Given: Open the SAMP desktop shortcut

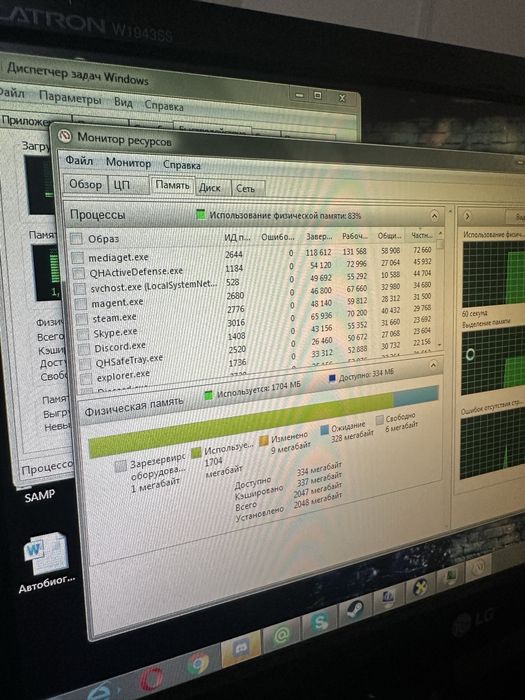Looking at the screenshot, I should pyautogui.click(x=40, y=495).
